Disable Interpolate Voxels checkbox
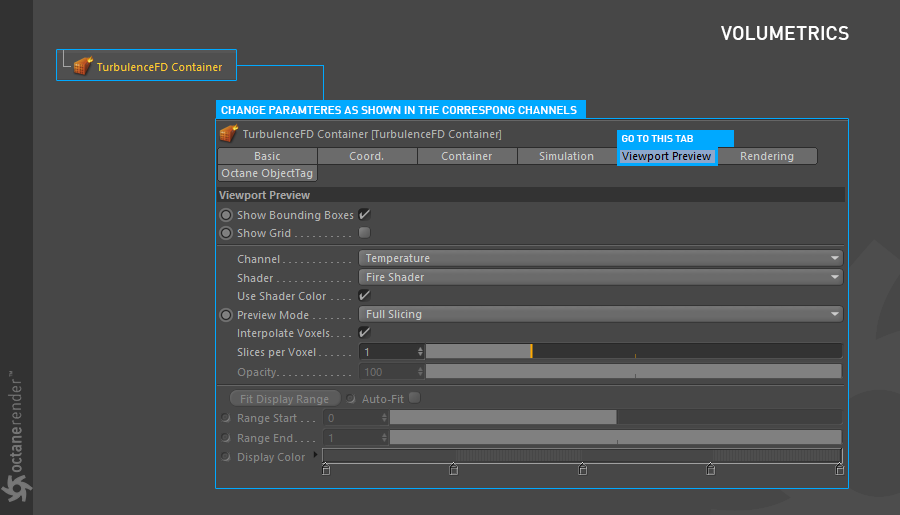The image size is (900, 515). point(364,332)
